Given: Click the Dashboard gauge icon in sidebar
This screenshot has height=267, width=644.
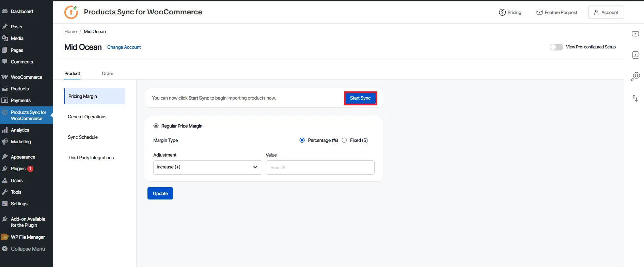Looking at the screenshot, I should click(5, 11).
